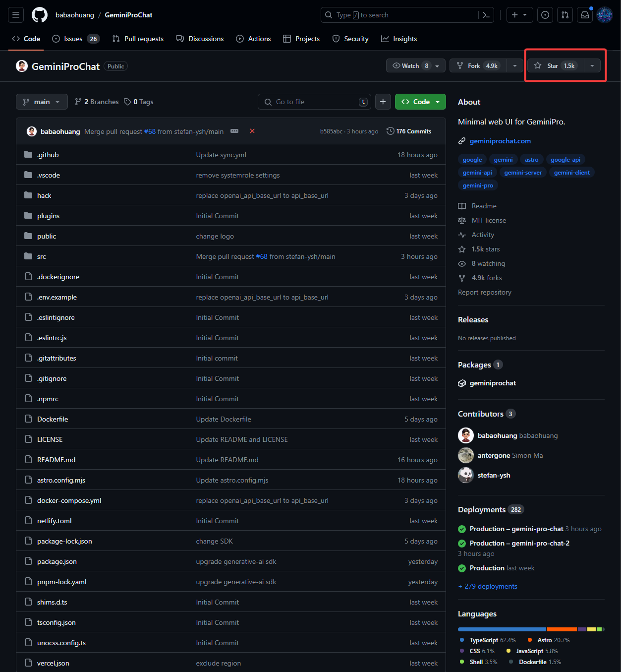This screenshot has height=672, width=621.
Task: Click the 0 Tags link
Action: click(139, 102)
